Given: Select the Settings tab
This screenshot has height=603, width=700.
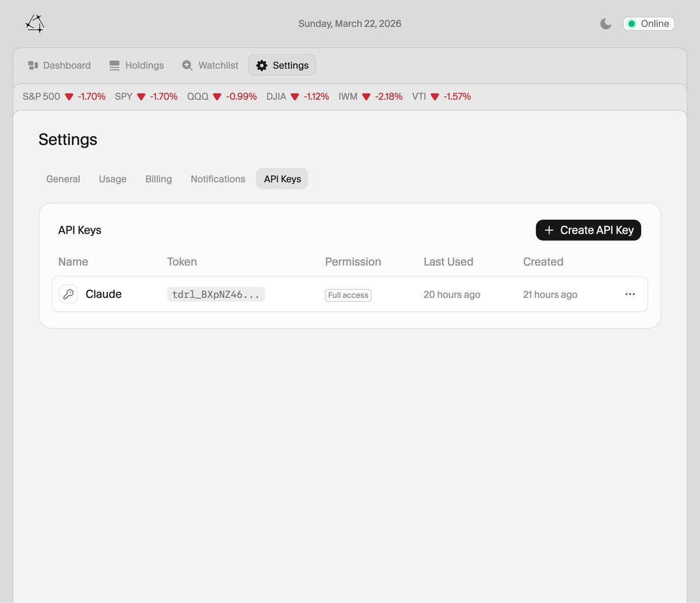Looking at the screenshot, I should pyautogui.click(x=282, y=65).
